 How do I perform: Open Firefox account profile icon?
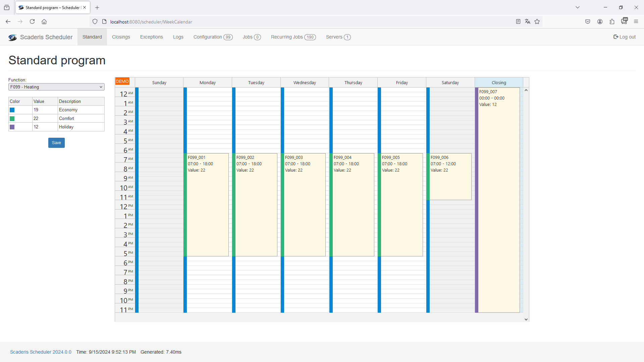[x=600, y=22]
